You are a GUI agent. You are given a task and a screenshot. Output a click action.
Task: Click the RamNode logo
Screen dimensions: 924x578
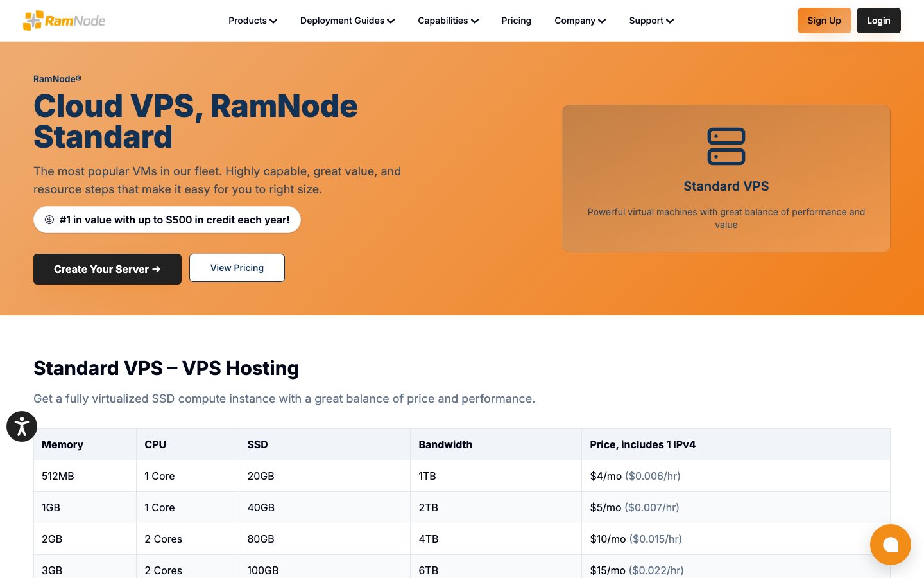coord(64,21)
